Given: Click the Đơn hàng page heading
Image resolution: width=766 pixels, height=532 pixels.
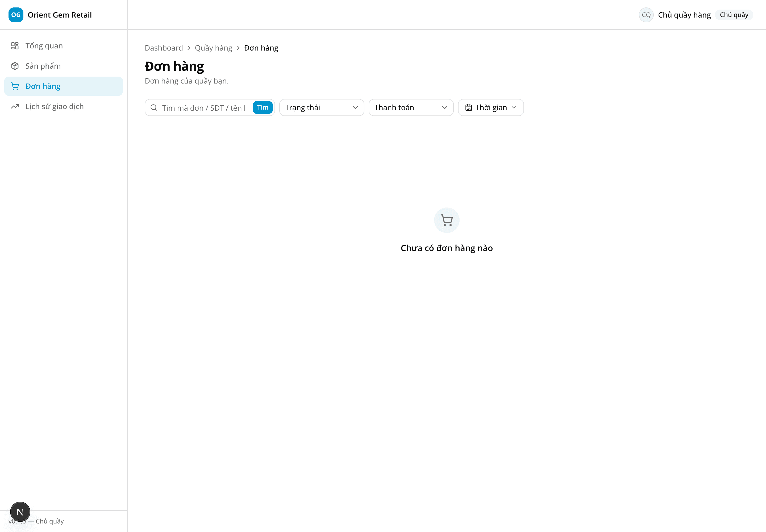Looking at the screenshot, I should click(x=174, y=66).
